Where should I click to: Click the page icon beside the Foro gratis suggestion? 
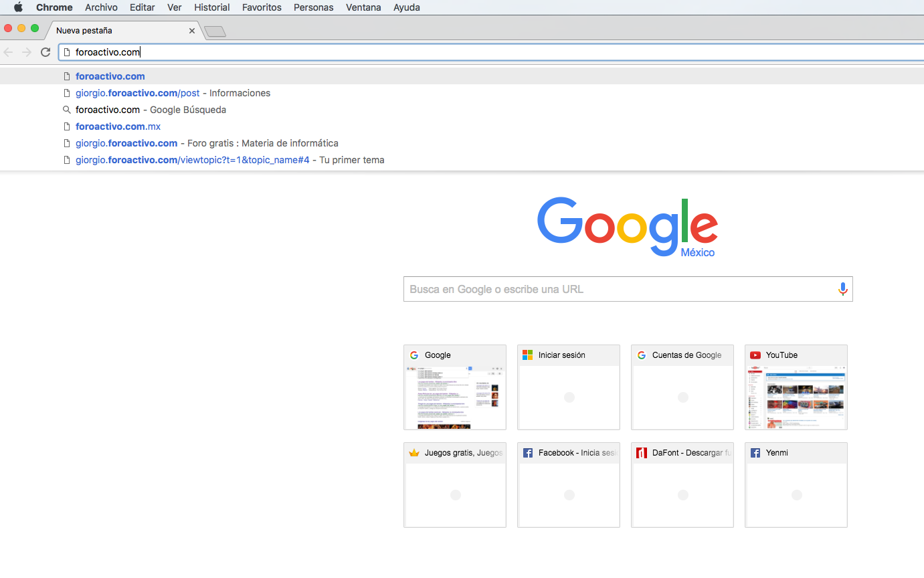66,143
